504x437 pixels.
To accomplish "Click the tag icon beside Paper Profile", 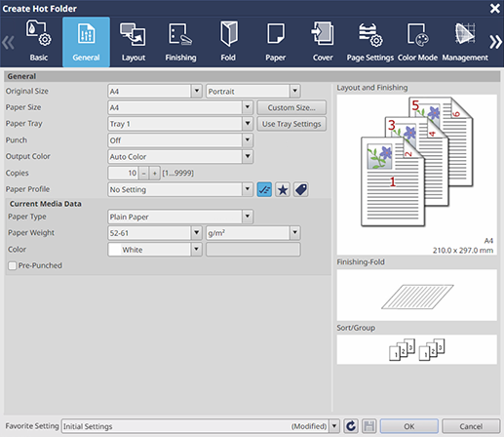I will click(301, 189).
